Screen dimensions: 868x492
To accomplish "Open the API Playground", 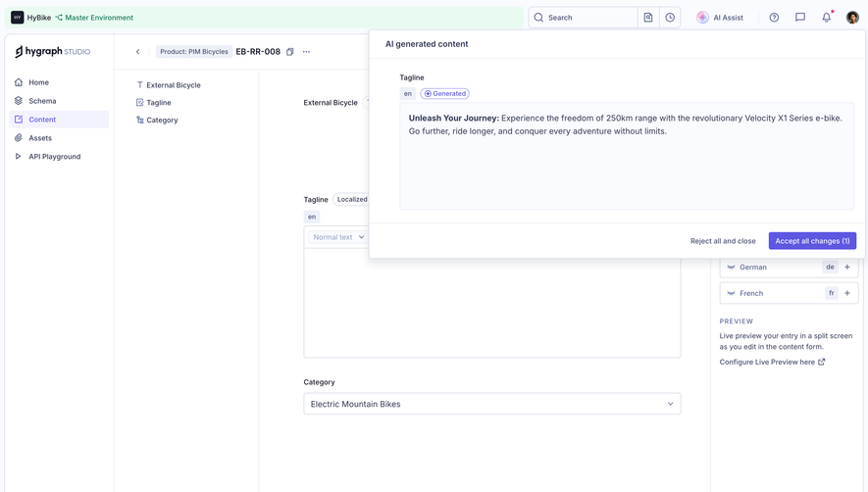I will [59, 157].
